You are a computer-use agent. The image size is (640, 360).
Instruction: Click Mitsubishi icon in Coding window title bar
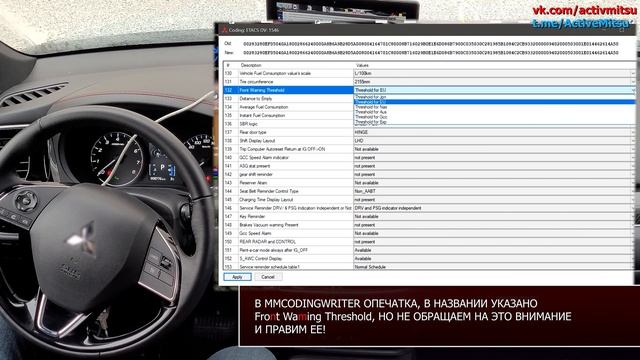224,30
